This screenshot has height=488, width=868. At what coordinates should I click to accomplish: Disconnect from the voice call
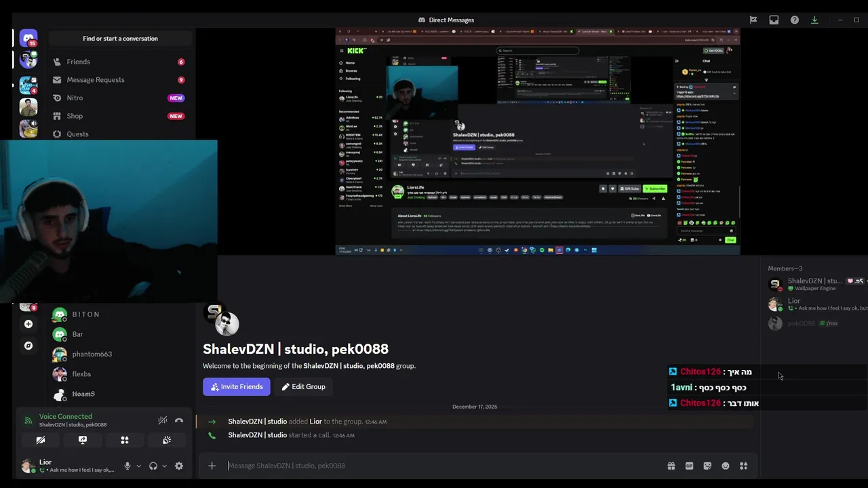[x=179, y=421]
